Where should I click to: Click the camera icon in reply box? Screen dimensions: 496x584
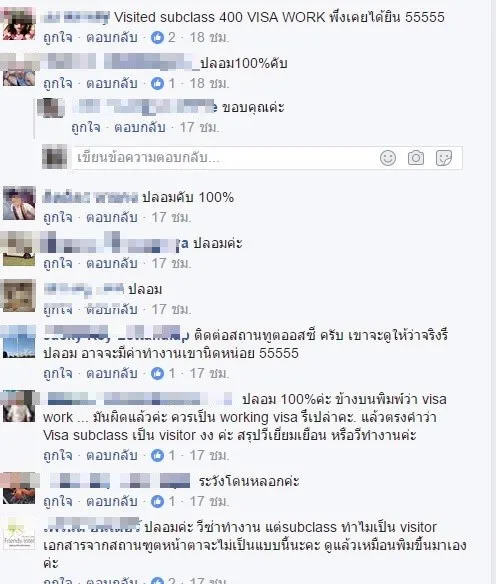[x=416, y=158]
